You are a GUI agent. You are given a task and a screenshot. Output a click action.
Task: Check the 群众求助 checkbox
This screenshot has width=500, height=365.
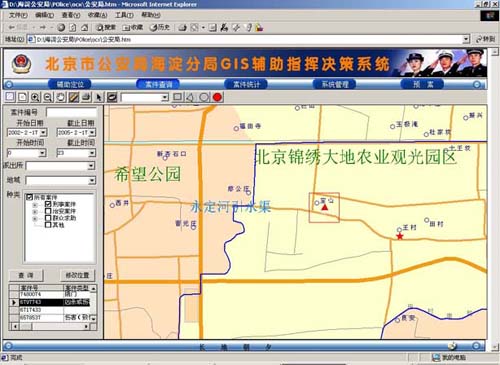(48, 218)
